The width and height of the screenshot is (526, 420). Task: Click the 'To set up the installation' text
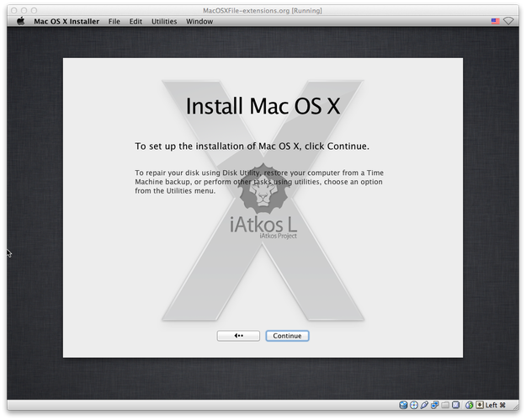(x=252, y=146)
